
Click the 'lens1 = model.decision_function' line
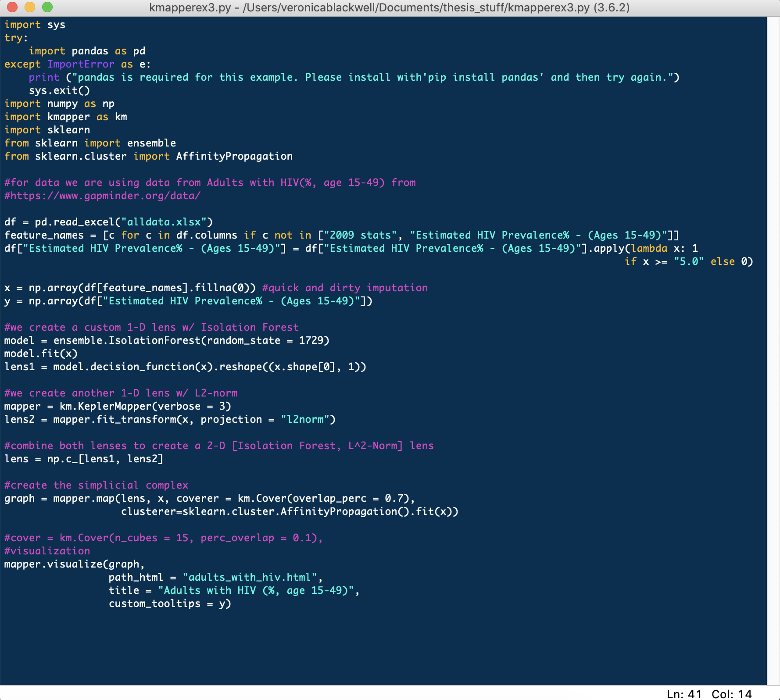(x=185, y=367)
